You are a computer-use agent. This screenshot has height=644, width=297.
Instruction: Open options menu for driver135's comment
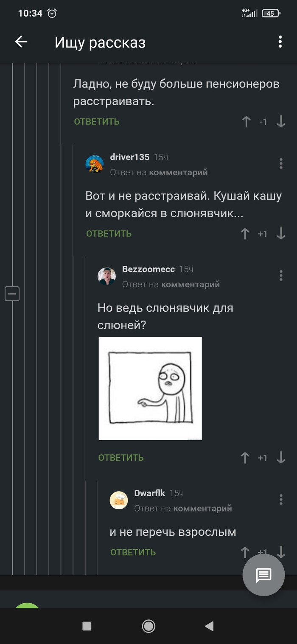(x=281, y=163)
